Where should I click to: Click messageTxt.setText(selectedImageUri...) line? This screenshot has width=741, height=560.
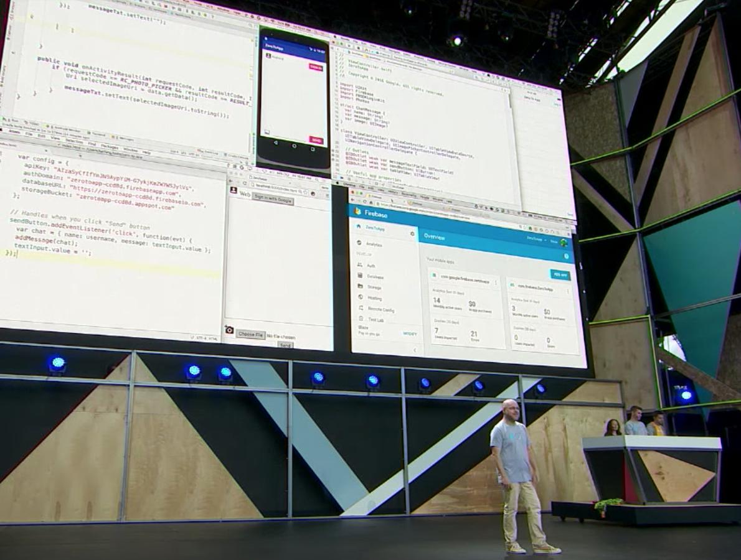(146, 103)
